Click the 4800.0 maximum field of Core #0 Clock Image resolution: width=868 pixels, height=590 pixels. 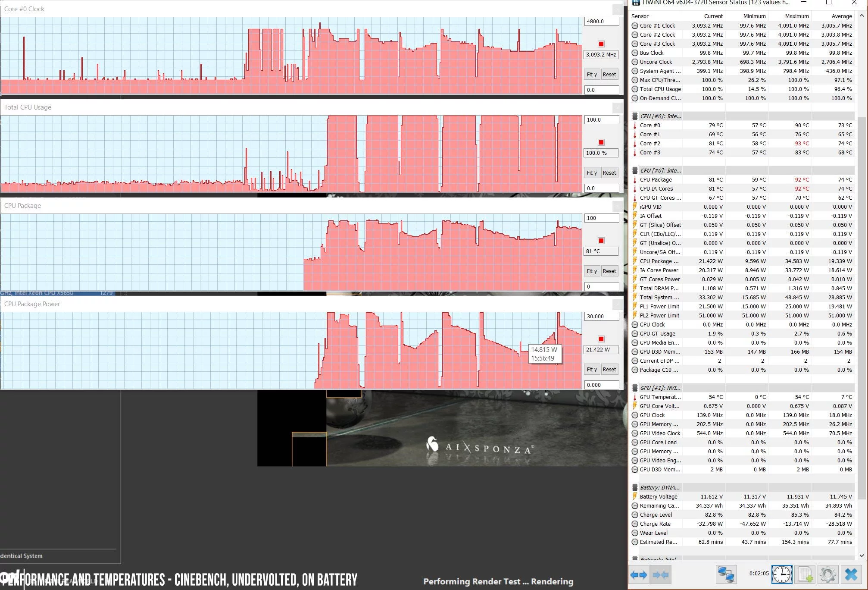(602, 21)
